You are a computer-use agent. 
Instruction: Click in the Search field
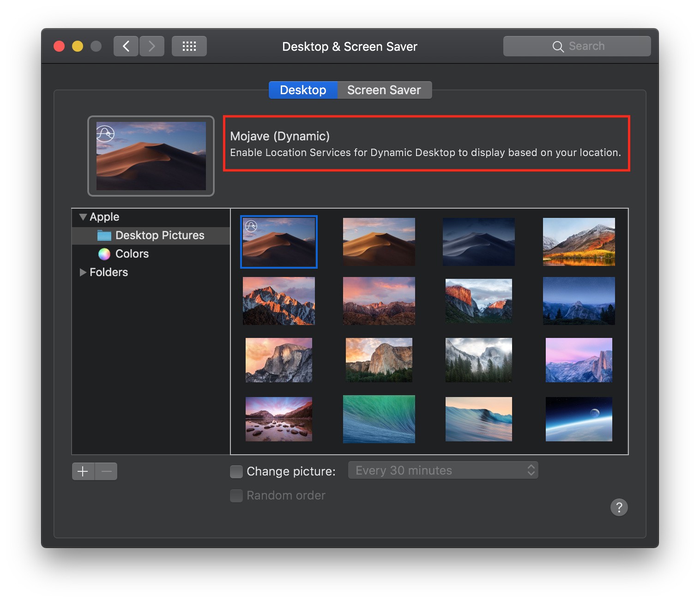577,46
